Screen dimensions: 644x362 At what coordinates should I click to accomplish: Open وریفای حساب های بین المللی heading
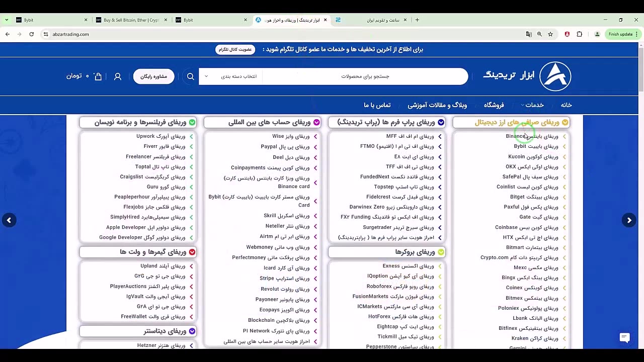(x=262, y=122)
